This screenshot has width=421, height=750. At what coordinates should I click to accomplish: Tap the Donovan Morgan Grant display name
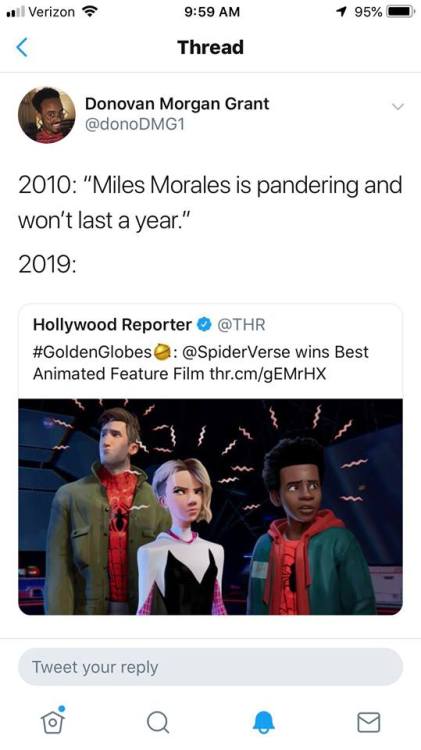[177, 104]
